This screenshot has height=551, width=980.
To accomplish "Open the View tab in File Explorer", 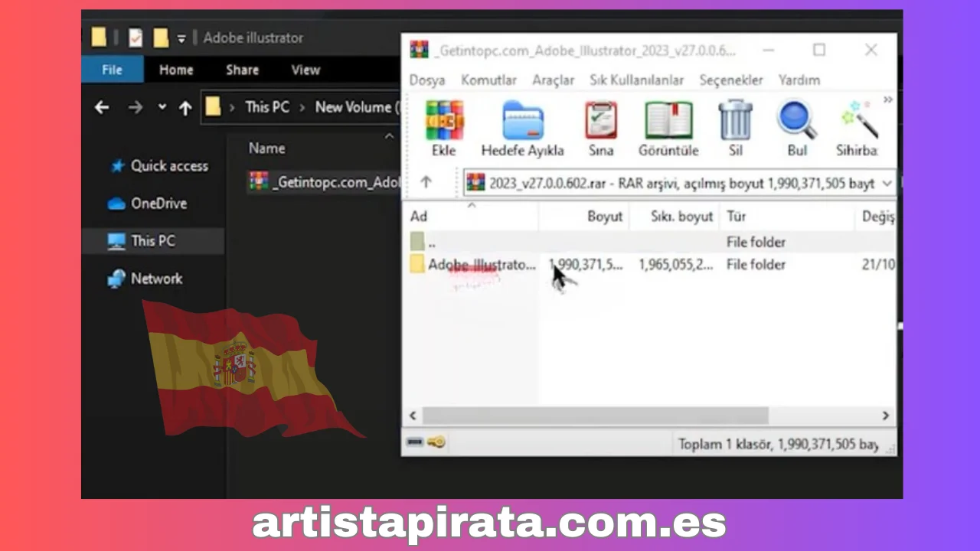I will tap(305, 70).
